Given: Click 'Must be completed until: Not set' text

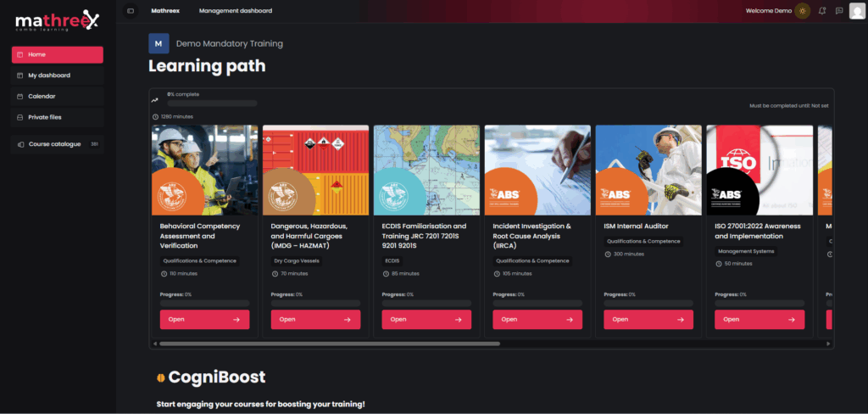Looking at the screenshot, I should (x=789, y=105).
